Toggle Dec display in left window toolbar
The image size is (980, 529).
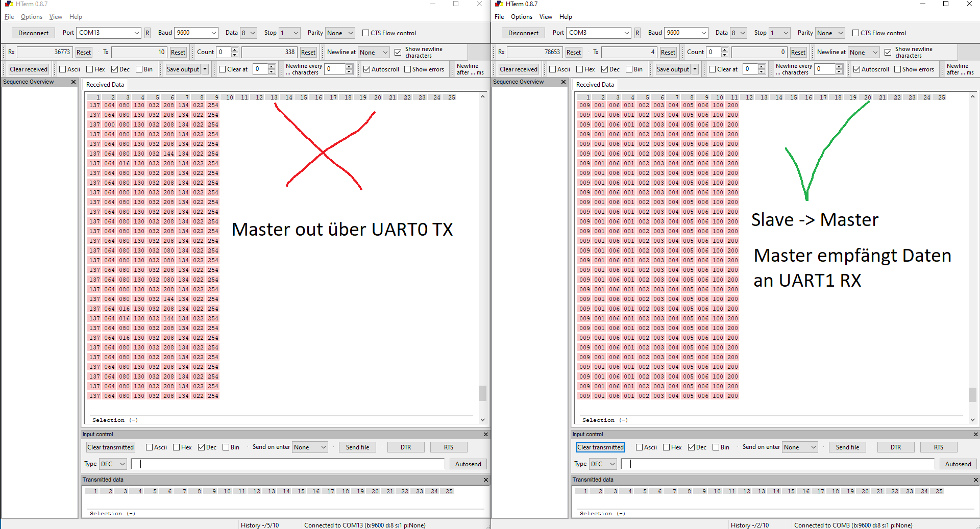pos(114,69)
